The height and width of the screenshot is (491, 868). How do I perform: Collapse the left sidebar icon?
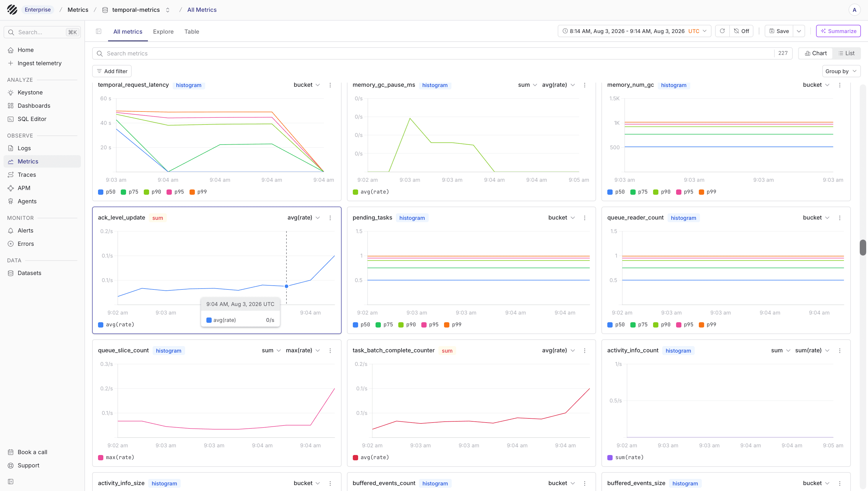pos(11,482)
